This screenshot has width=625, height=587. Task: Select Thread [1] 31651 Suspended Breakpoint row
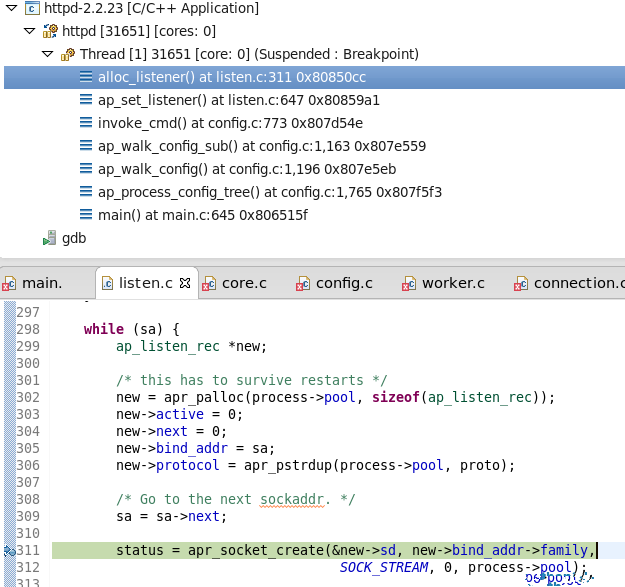pyautogui.click(x=249, y=54)
